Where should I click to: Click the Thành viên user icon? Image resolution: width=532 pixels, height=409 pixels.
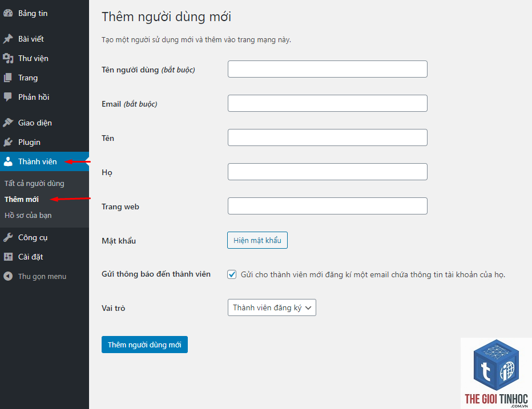click(8, 161)
